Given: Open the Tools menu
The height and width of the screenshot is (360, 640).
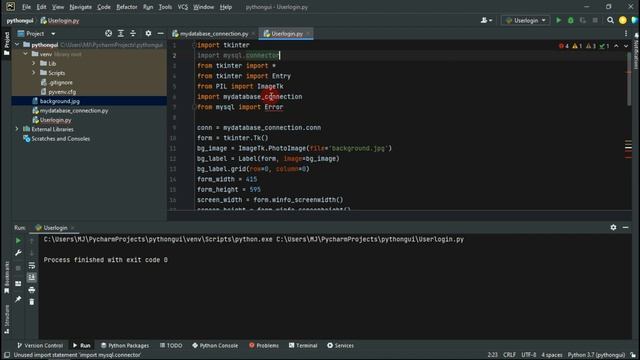Looking at the screenshot, I should [165, 7].
